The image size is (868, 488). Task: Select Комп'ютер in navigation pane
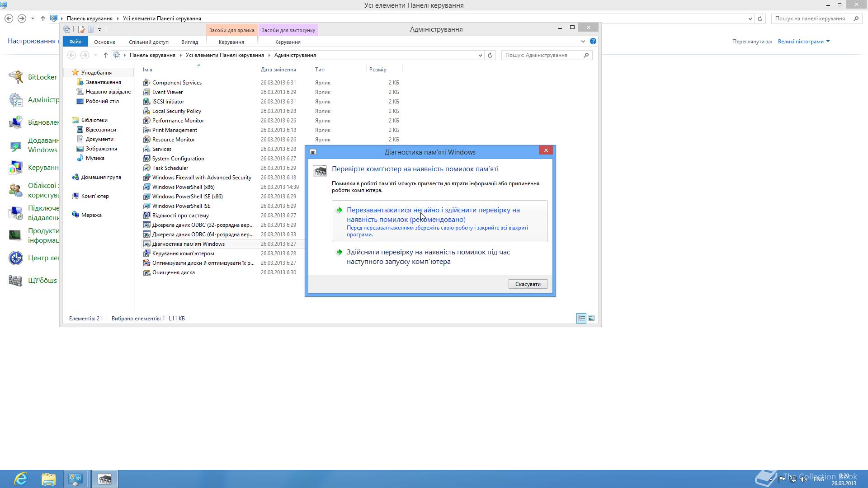click(95, 196)
